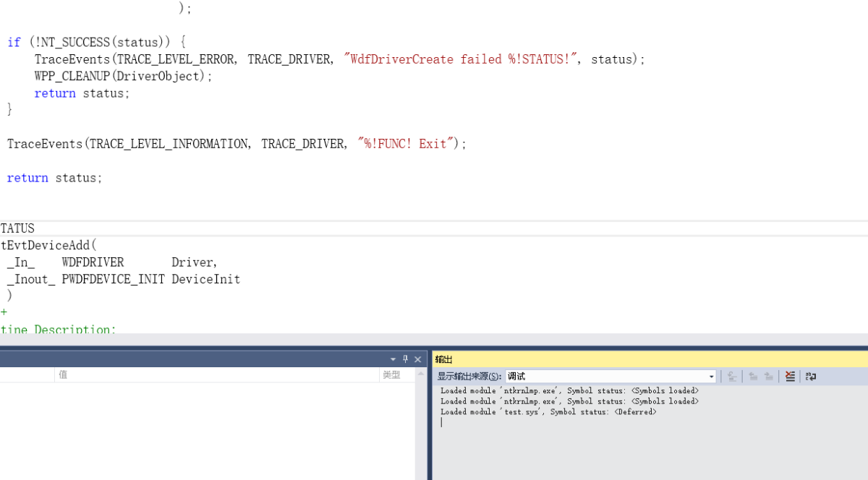Image resolution: width=868 pixels, height=480 pixels.
Task: Click the WDFDRIVER parameter type
Action: pos(93,262)
